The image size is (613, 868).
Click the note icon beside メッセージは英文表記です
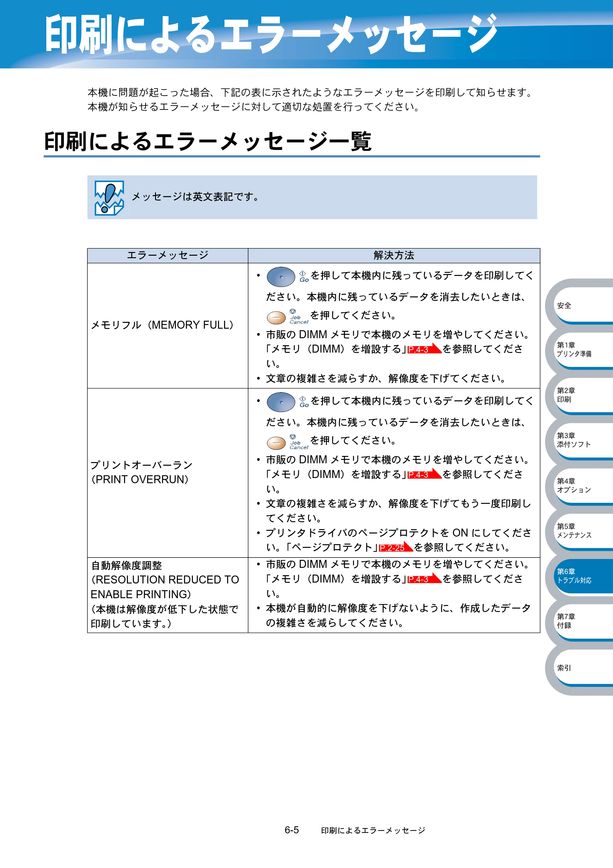(109, 198)
